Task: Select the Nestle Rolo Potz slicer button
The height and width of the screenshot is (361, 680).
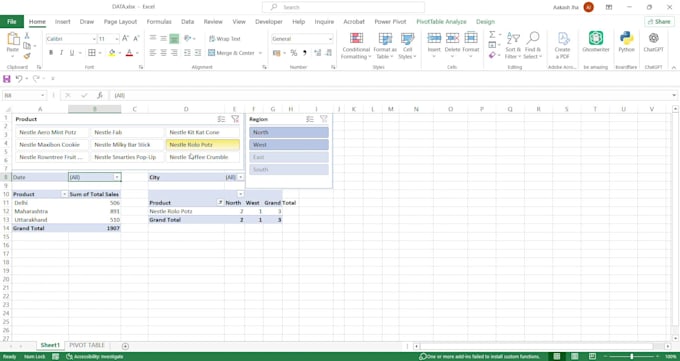Action: (203, 144)
